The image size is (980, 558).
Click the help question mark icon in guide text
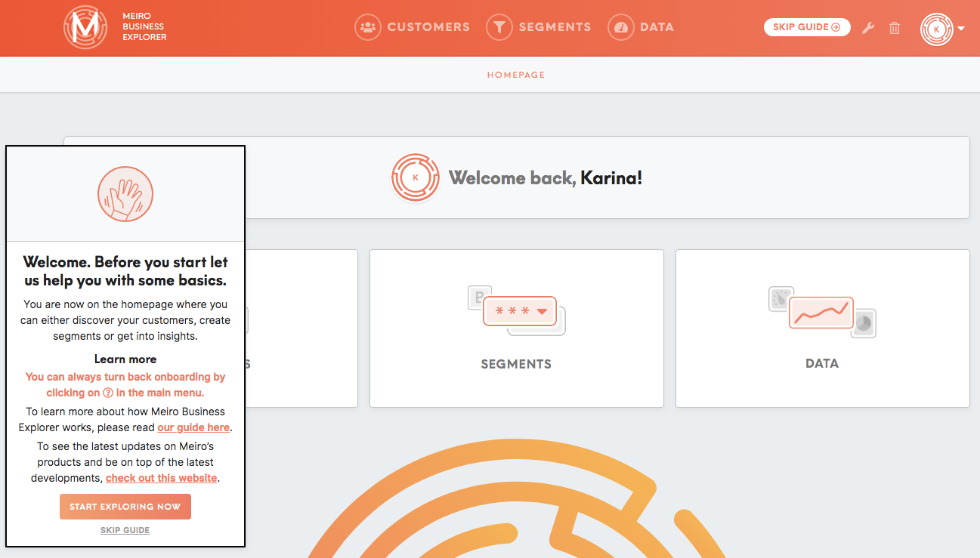pyautogui.click(x=108, y=393)
